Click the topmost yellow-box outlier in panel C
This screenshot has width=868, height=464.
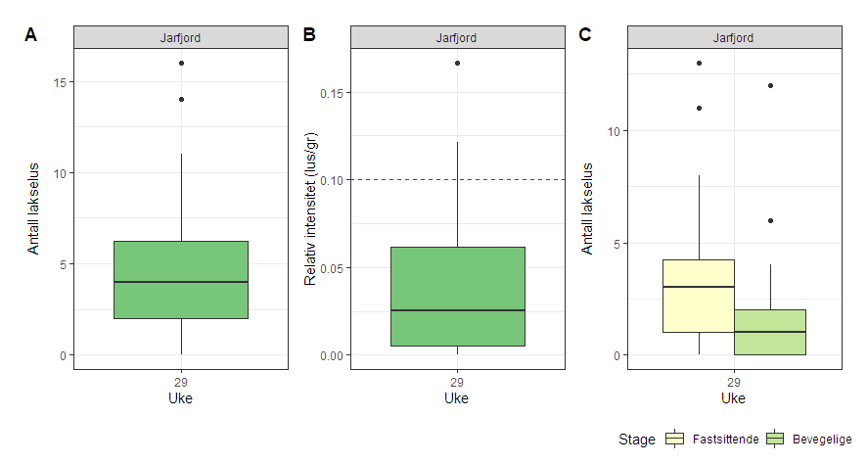pos(699,63)
